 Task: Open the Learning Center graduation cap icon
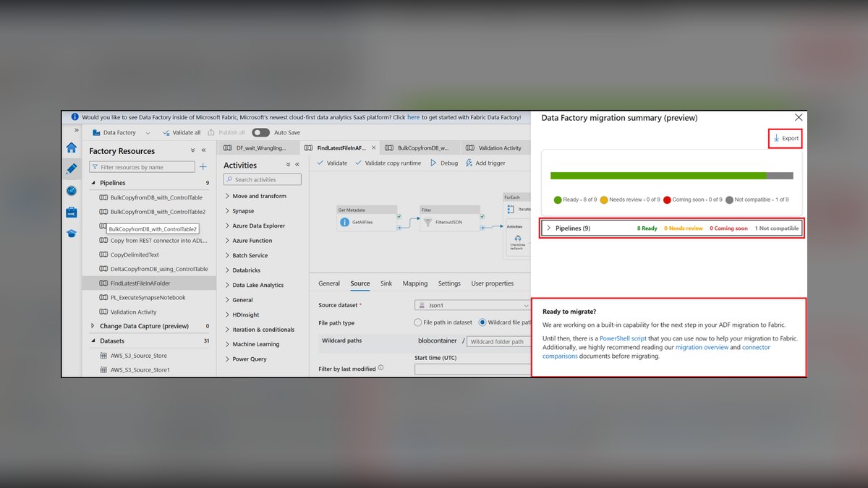[71, 234]
